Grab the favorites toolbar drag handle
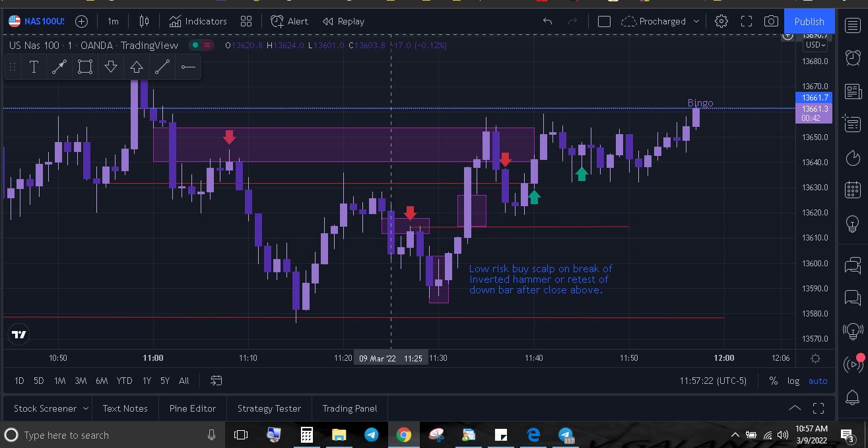This screenshot has height=448, width=868. point(12,67)
